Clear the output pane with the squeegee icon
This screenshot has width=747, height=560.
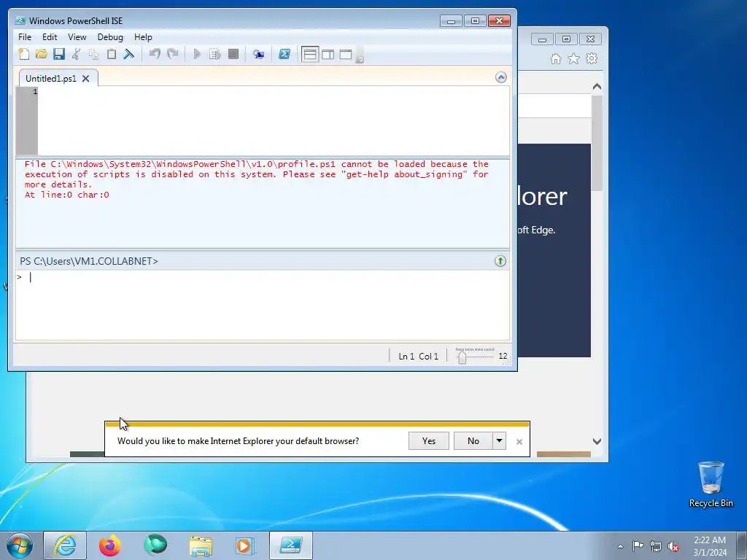[x=128, y=54]
